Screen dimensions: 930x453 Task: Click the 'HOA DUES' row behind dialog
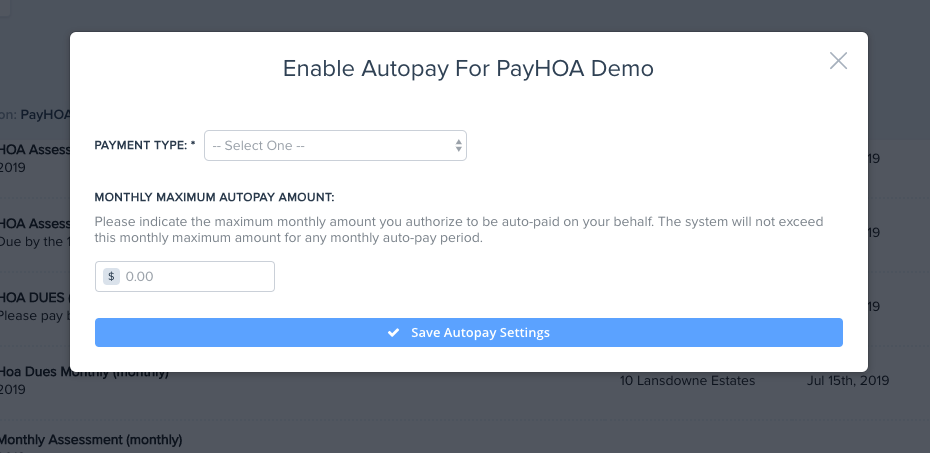click(33, 297)
